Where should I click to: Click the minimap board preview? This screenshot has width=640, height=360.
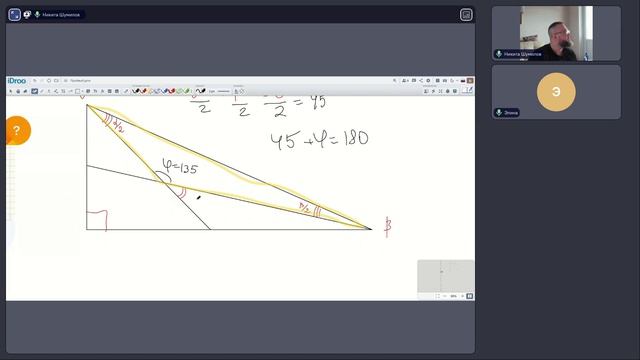click(445, 276)
